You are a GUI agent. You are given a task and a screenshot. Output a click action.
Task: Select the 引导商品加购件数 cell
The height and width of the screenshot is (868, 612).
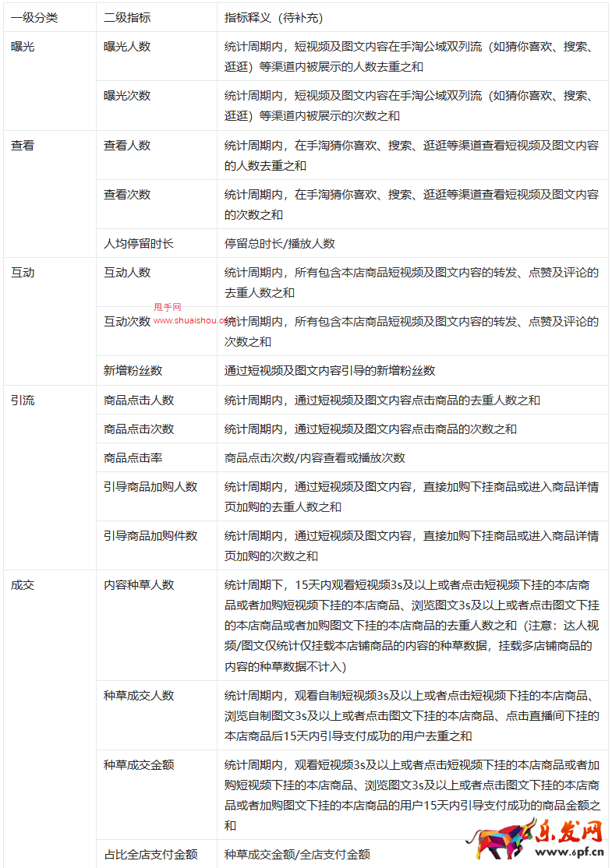tap(157, 545)
